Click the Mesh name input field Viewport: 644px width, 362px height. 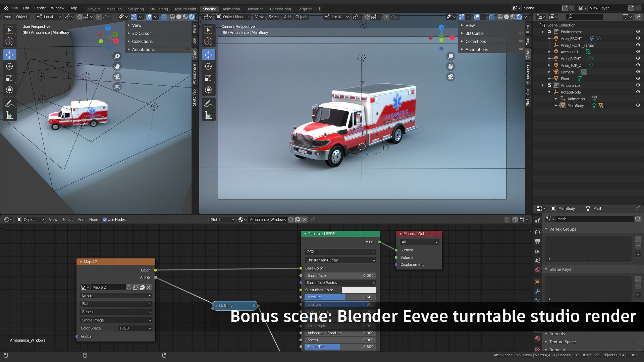point(595,219)
